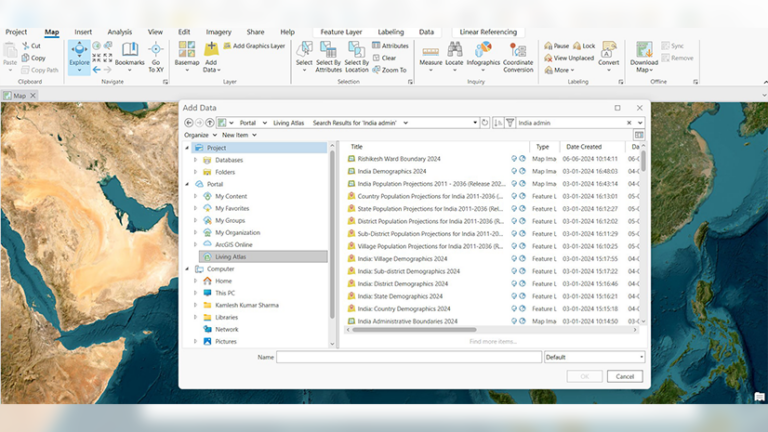The width and height of the screenshot is (768, 432).
Task: Open the Basemap gallery
Action: [187, 57]
